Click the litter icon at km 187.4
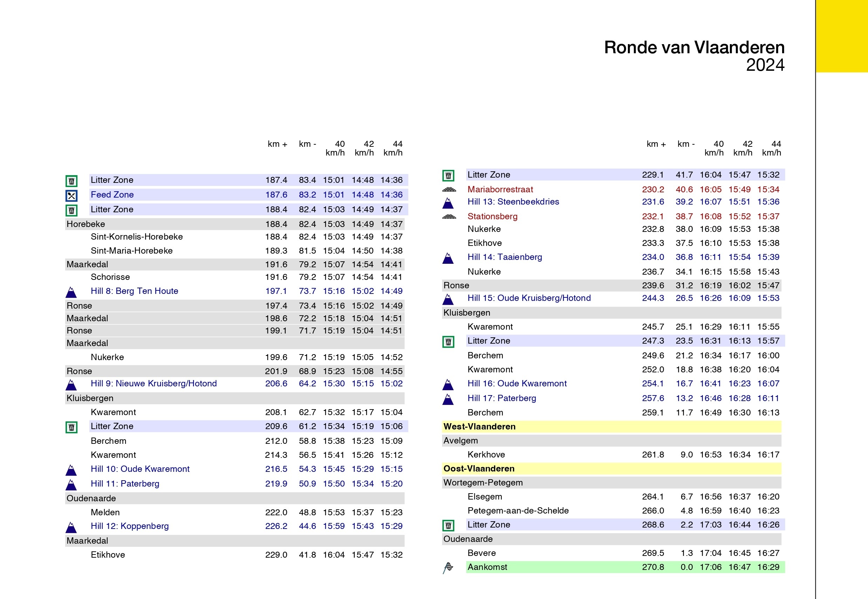Viewport: 868px width, 599px height. pos(72,181)
